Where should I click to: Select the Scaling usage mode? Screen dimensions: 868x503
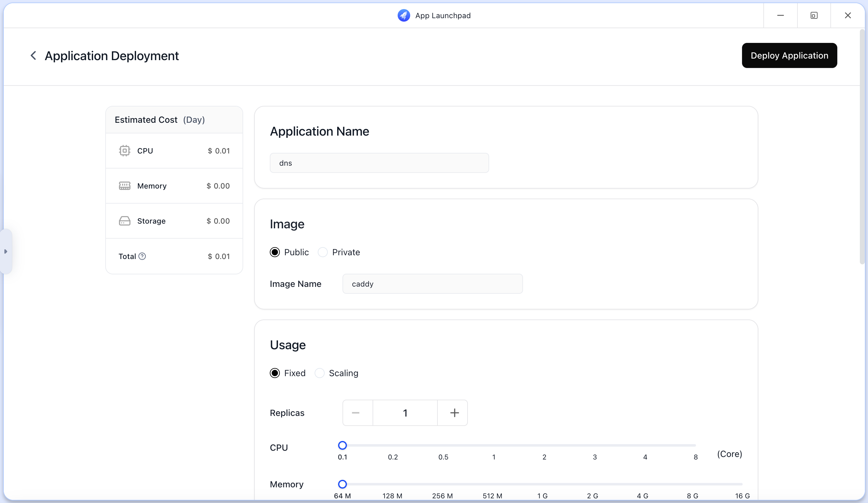click(320, 373)
